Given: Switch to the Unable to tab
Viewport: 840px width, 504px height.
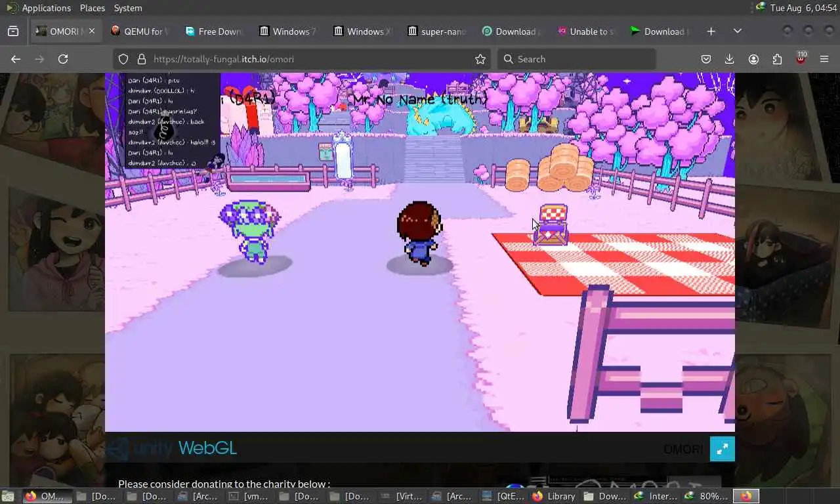Looking at the screenshot, I should 585,31.
